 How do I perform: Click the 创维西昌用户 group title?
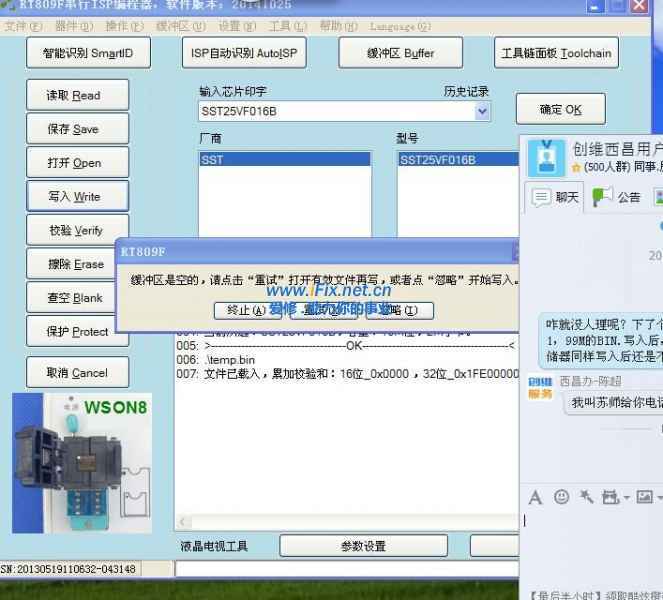[617, 149]
